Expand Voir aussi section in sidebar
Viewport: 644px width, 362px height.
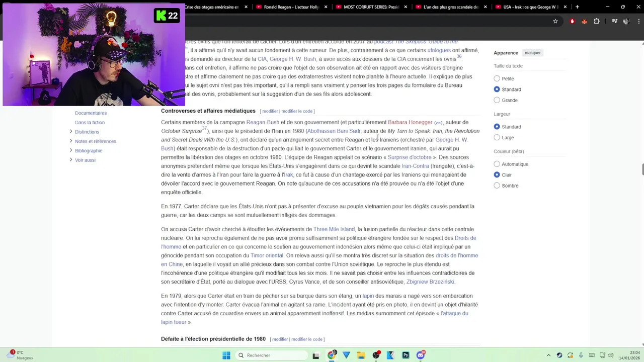(71, 160)
